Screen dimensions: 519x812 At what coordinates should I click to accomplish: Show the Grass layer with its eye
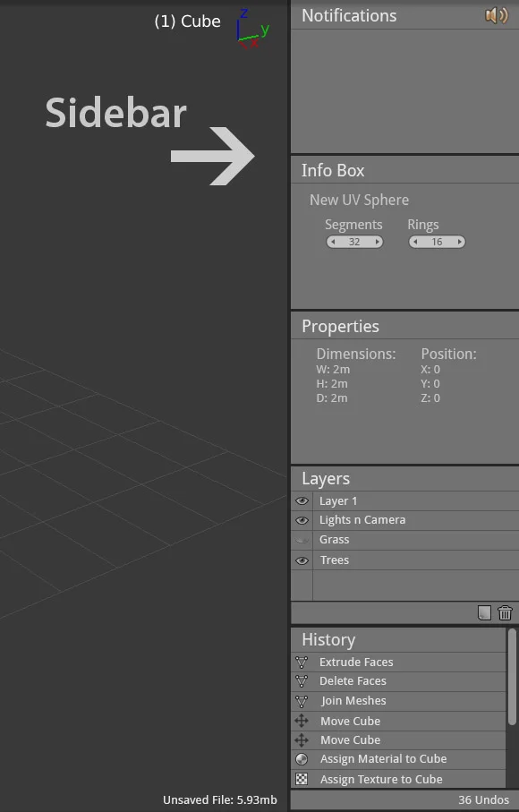[302, 540]
